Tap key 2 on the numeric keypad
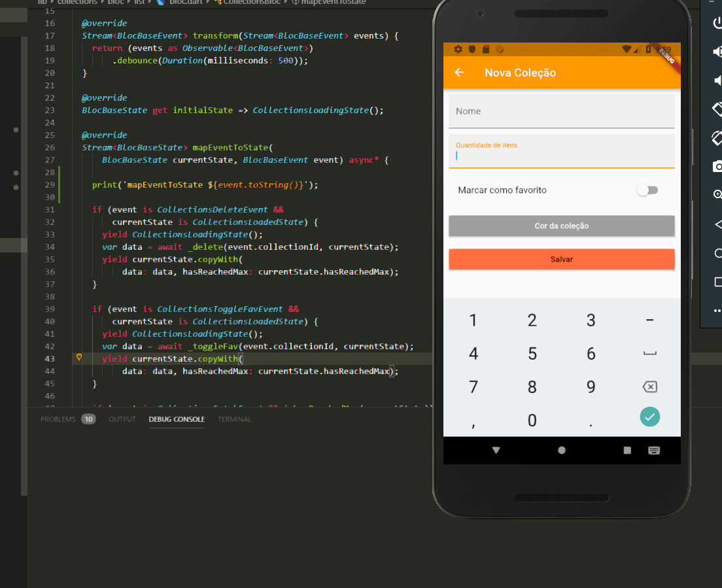Image resolution: width=722 pixels, height=588 pixels. (x=532, y=320)
